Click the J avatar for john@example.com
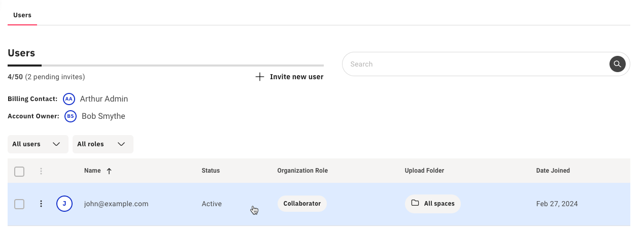The image size is (644, 227). tap(64, 204)
